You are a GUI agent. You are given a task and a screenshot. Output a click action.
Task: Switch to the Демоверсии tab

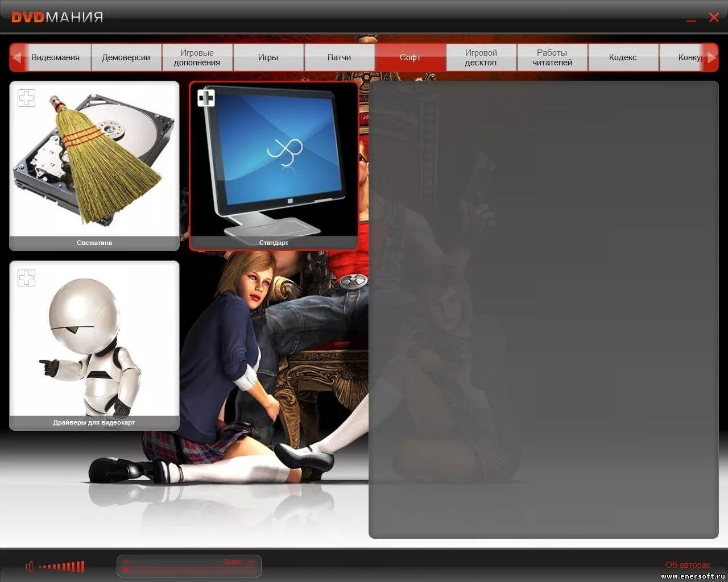click(x=126, y=57)
